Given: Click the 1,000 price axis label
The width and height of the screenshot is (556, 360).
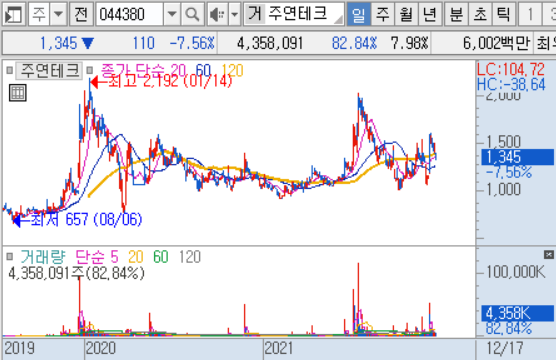Looking at the screenshot, I should [504, 189].
